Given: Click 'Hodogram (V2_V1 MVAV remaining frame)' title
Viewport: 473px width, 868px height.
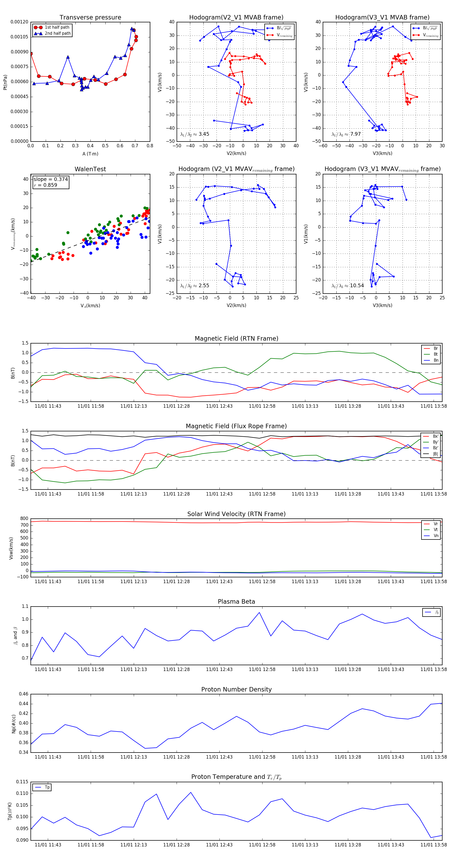Looking at the screenshot, I should coord(236,169).
